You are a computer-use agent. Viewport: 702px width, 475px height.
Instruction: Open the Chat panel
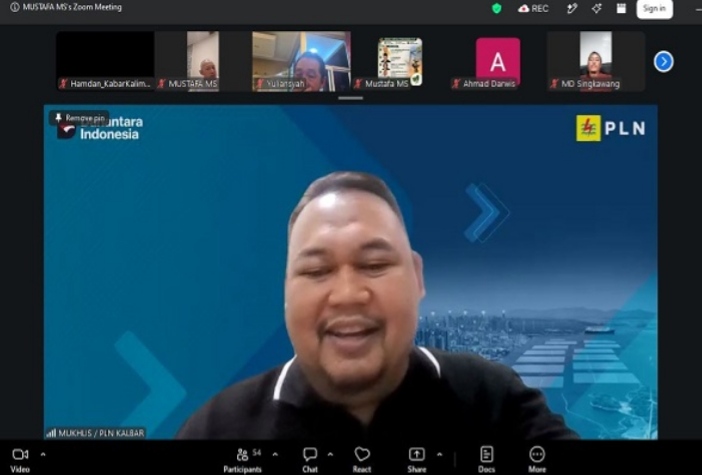click(x=310, y=454)
